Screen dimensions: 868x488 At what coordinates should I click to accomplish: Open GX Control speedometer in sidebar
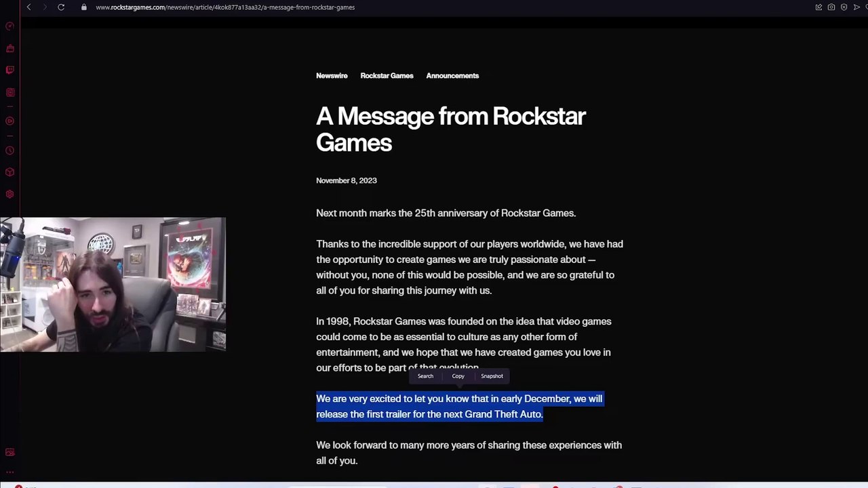pyautogui.click(x=9, y=26)
